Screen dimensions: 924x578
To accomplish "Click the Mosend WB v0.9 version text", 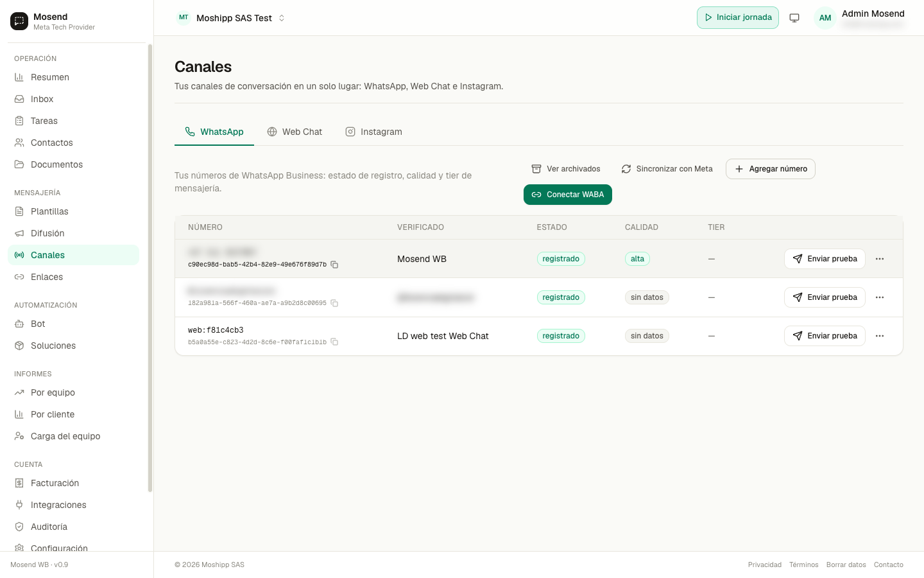I will pos(39,565).
